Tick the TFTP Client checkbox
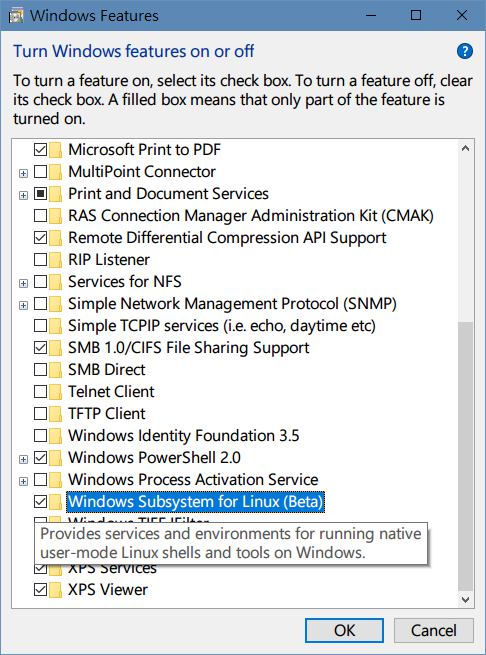Screen dimensions: 486x655 [41, 414]
